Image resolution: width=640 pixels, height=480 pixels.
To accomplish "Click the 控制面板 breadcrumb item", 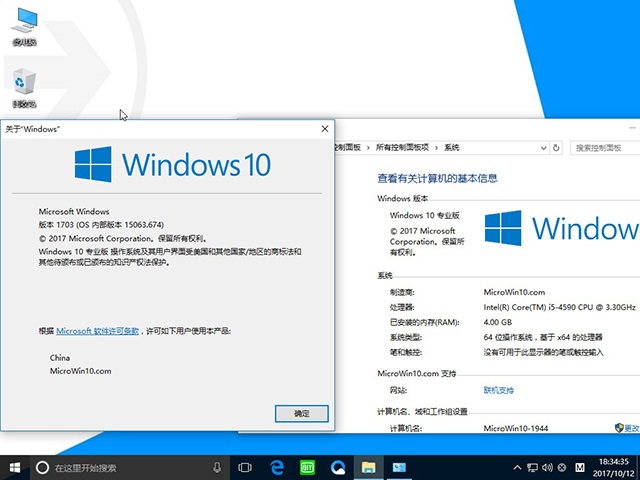I will (348, 147).
